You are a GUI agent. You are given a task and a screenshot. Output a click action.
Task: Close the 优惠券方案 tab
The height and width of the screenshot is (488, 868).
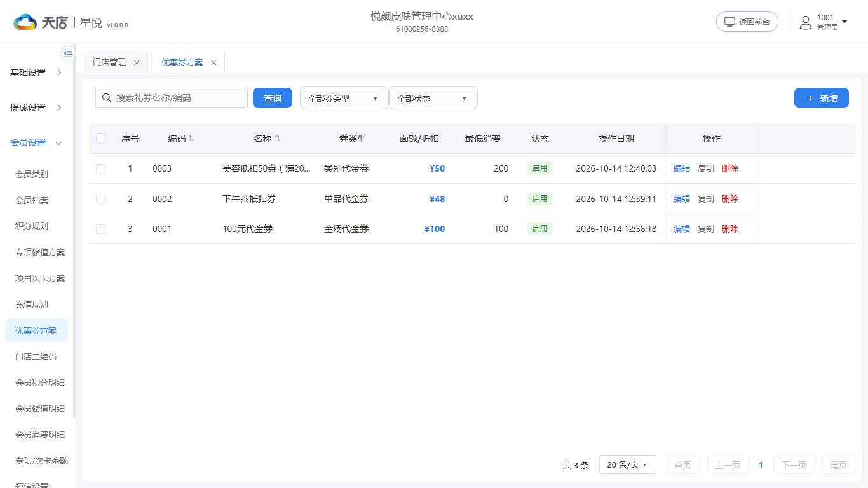click(214, 62)
